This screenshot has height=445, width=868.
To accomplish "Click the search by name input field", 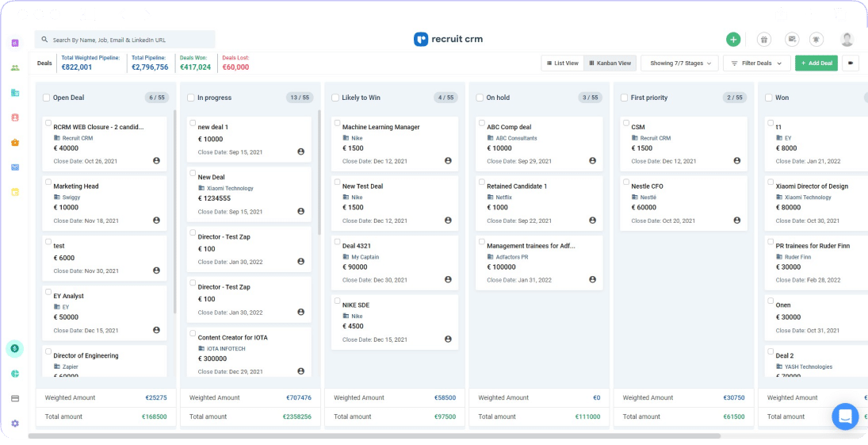I will click(x=125, y=40).
